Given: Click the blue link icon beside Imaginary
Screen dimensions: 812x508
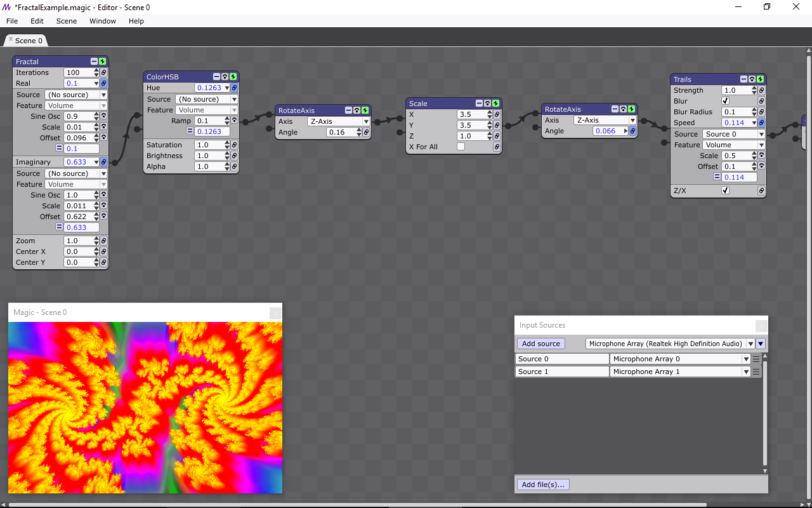Looking at the screenshot, I should click(104, 162).
